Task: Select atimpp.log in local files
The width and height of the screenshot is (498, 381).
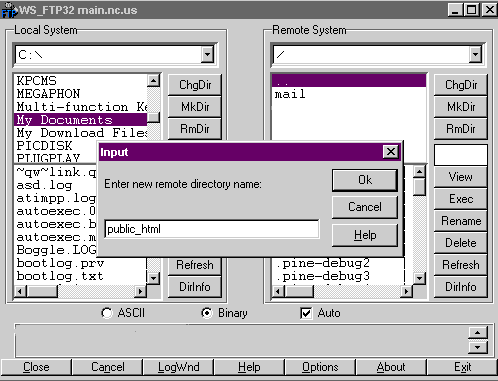Action: [x=56, y=198]
